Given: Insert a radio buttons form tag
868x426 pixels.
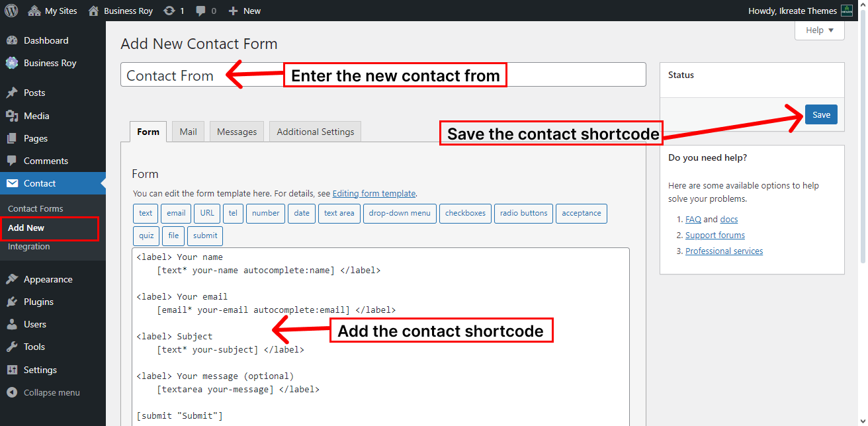Looking at the screenshot, I should [x=523, y=213].
